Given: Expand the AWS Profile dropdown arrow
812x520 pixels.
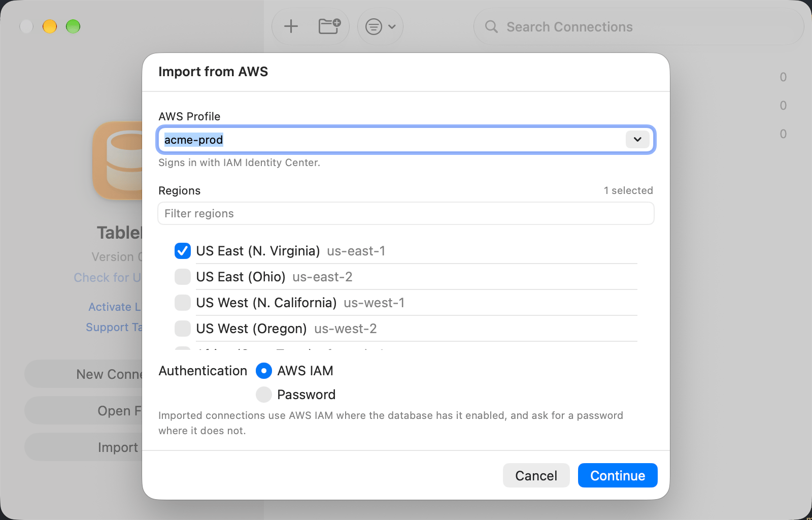Looking at the screenshot, I should 637,139.
